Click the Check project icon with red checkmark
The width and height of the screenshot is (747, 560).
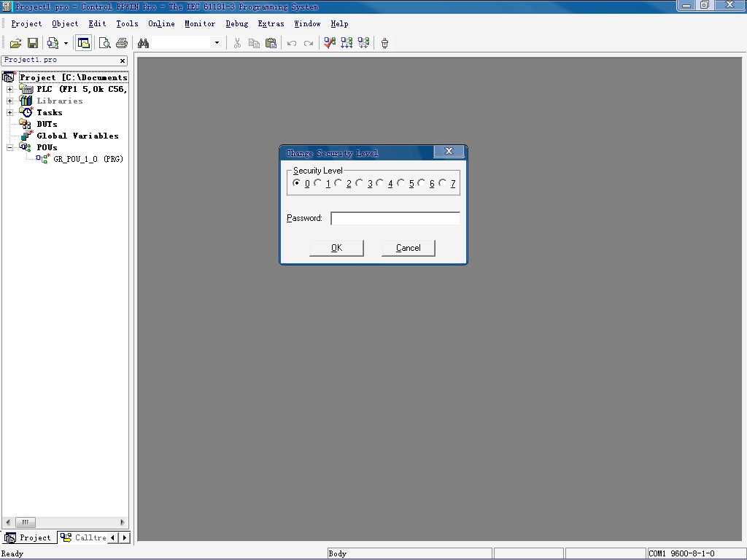pos(330,44)
